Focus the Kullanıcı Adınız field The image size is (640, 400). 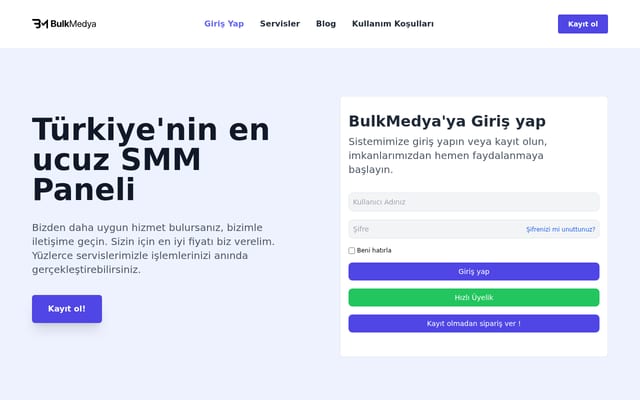click(x=474, y=202)
